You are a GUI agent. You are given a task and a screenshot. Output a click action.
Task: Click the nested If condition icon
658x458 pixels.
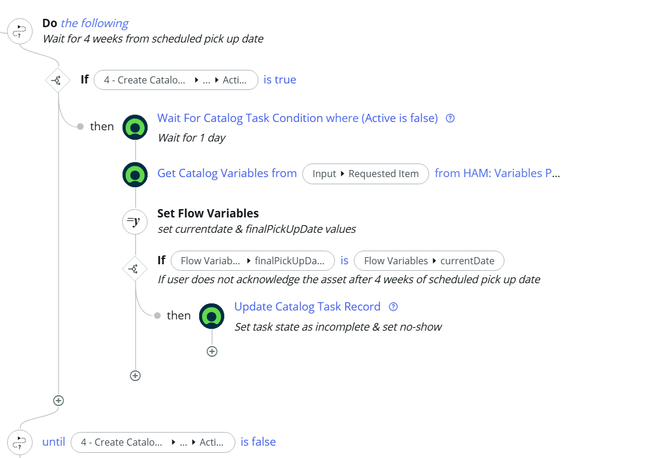pos(135,268)
